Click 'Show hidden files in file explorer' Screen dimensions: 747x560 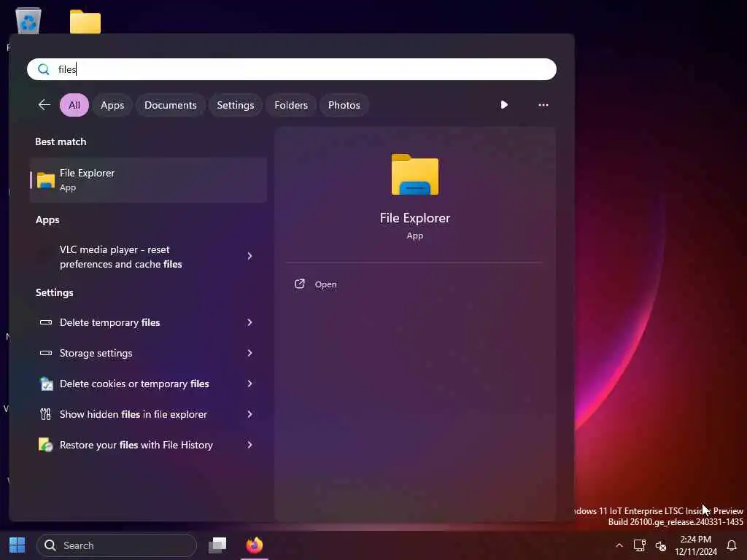point(133,414)
